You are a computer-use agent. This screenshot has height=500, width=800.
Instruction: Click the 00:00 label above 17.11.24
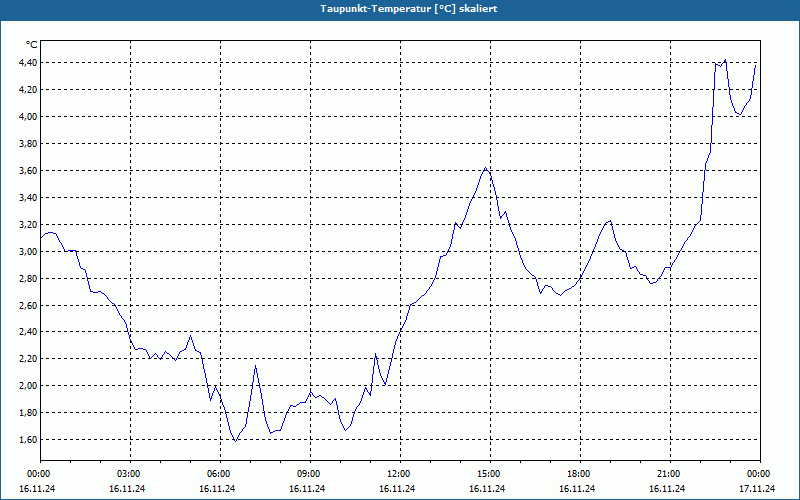tap(759, 474)
